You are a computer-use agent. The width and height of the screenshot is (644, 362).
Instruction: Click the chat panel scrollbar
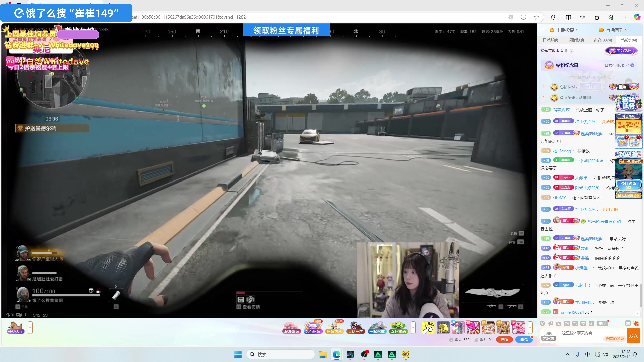click(640, 295)
